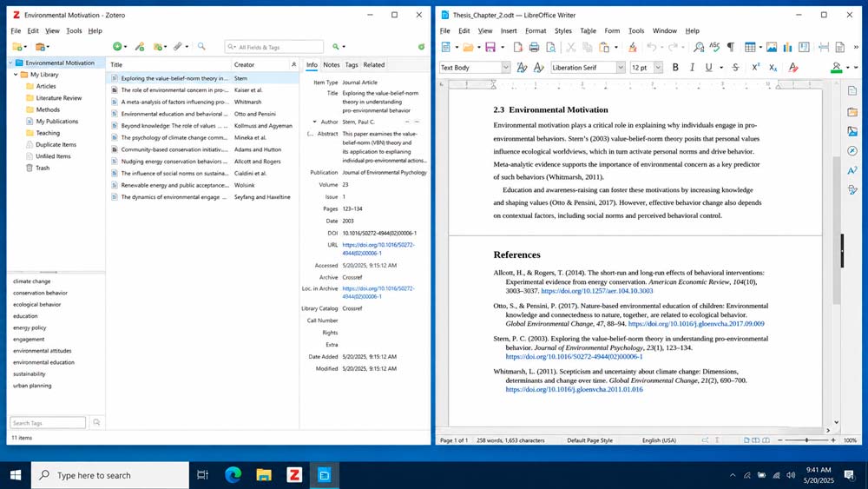Viewport: 868px width, 489px height.
Task: Click Writer Insert Image icon
Action: pos(772,48)
